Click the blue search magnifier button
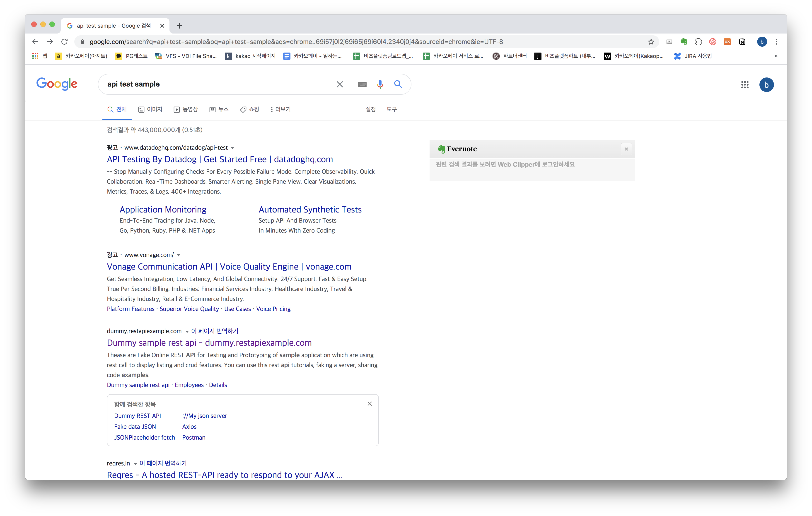Screen dimensions: 812x516 [x=398, y=84]
